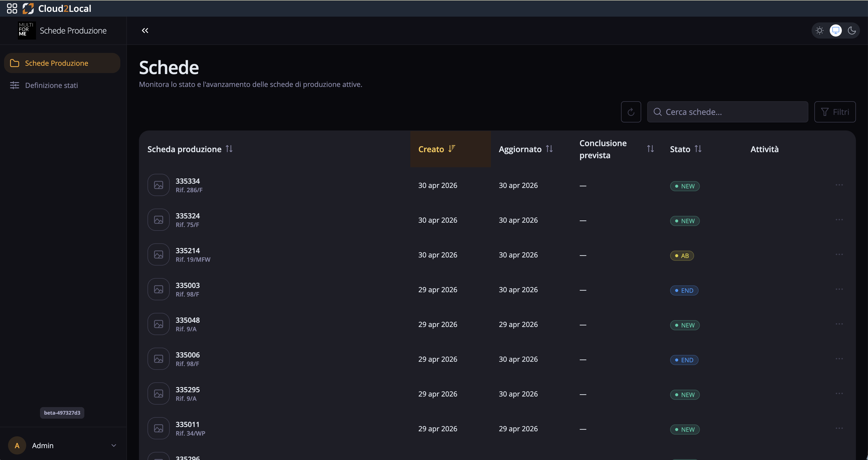Open actions menu for row 335003
The width and height of the screenshot is (868, 460).
coord(839,289)
